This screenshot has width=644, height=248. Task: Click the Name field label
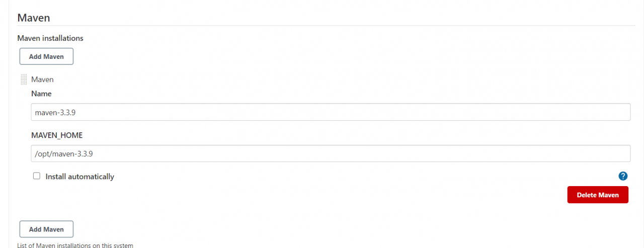[x=41, y=94]
